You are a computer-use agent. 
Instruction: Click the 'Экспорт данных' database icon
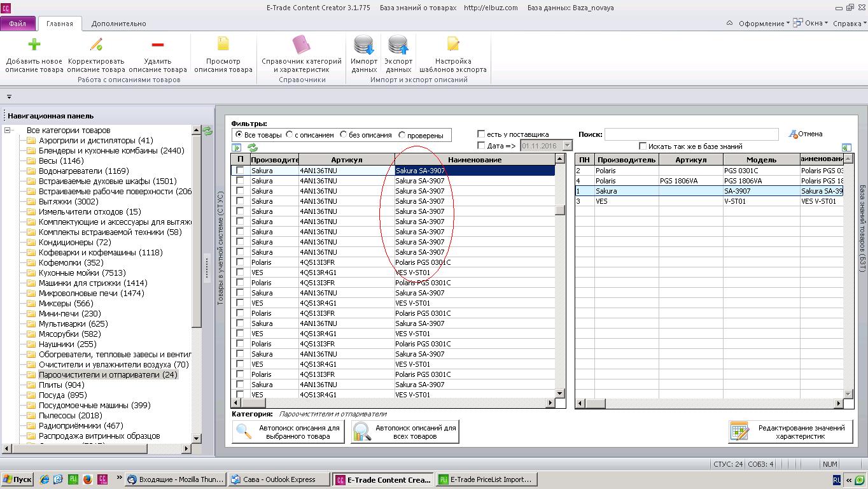click(398, 45)
